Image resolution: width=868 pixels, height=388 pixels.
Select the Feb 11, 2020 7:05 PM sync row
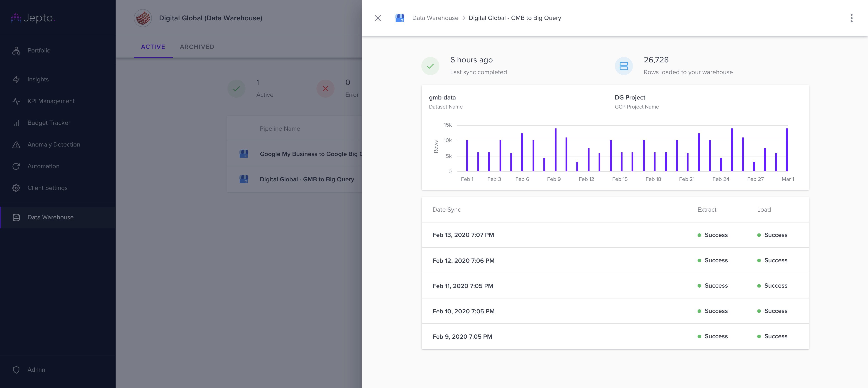click(615, 286)
